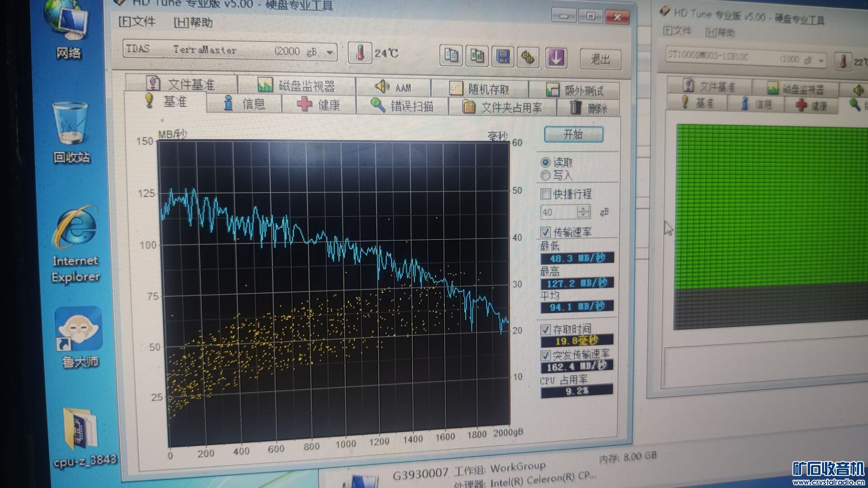The image size is (868, 488).
Task: Toggle the 存取时间 access time checkbox
Action: pos(546,330)
